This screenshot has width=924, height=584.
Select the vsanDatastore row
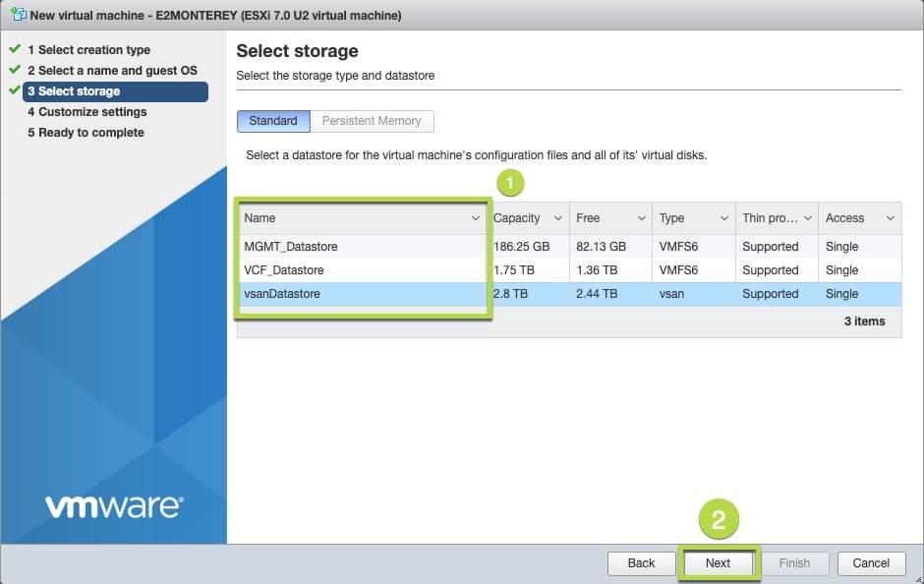tap(569, 293)
